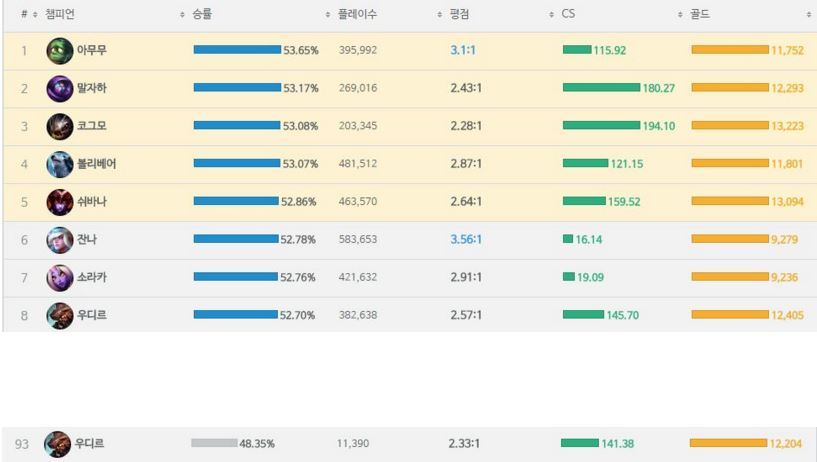This screenshot has width=817, height=462.
Task: Sort the table by 승률 column header
Action: pos(201,15)
